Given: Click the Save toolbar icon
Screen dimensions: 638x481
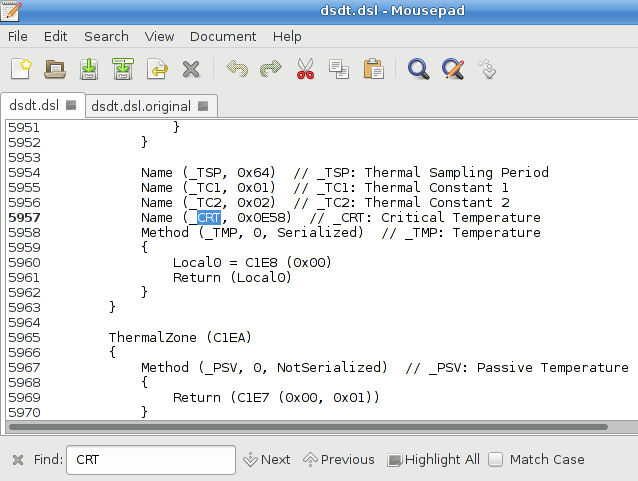Looking at the screenshot, I should click(x=89, y=68).
